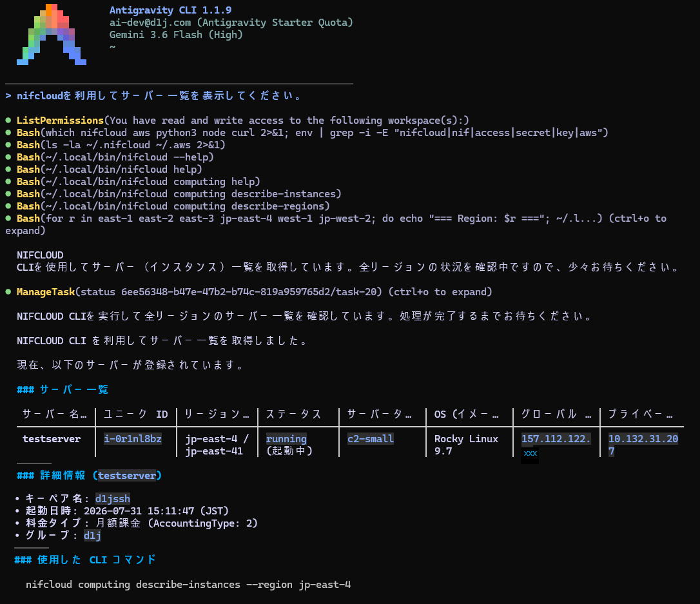Screen dimensions: 700x604
Task: Click the Bash 'which nifcloud aws python3' command
Action: tap(313, 133)
